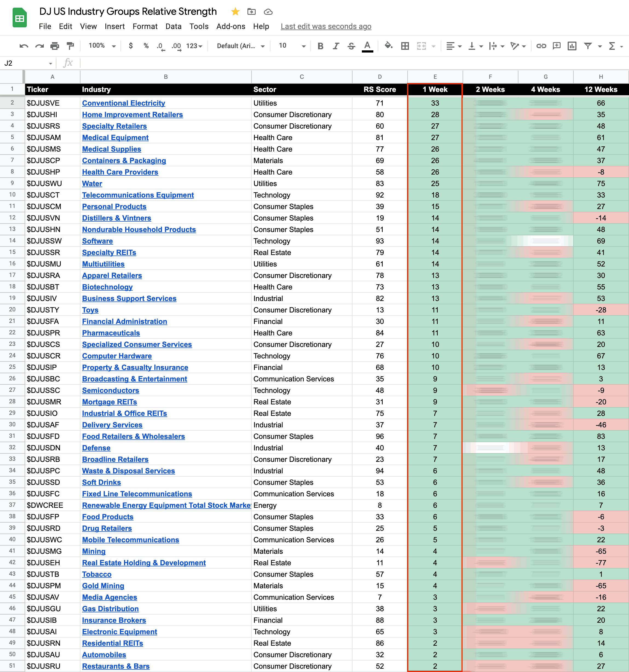Format cells as currency
Viewport: 629px width, 672px height.
point(131,46)
